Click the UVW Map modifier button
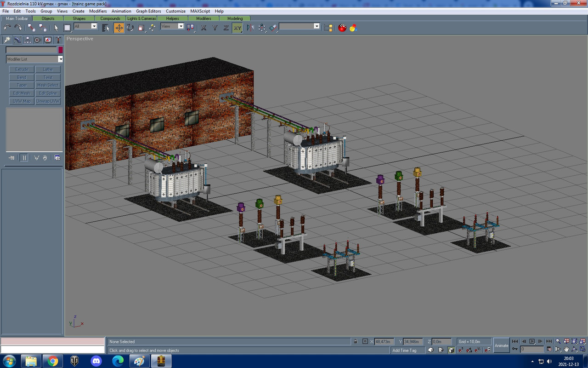 coord(22,101)
